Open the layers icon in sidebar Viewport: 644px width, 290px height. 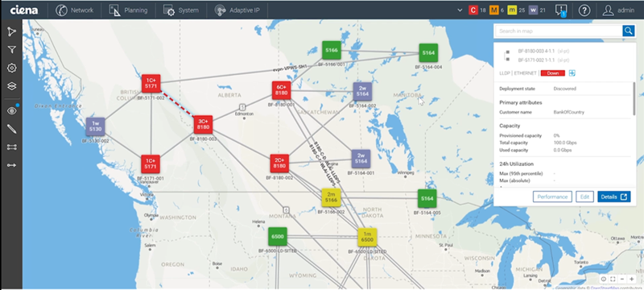click(11, 86)
